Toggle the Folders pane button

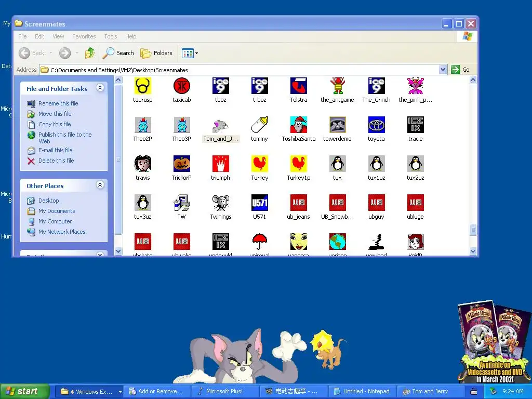(x=156, y=53)
